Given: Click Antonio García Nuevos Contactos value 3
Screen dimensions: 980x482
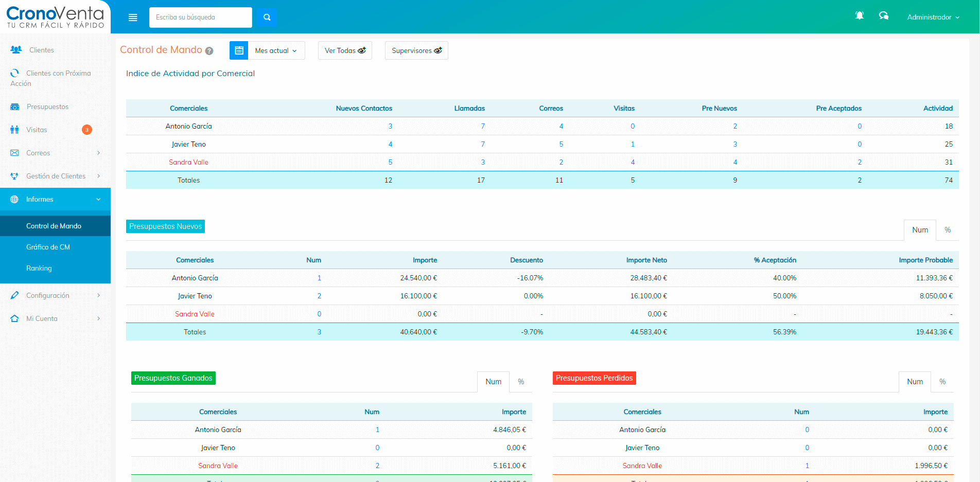Looking at the screenshot, I should tap(390, 126).
